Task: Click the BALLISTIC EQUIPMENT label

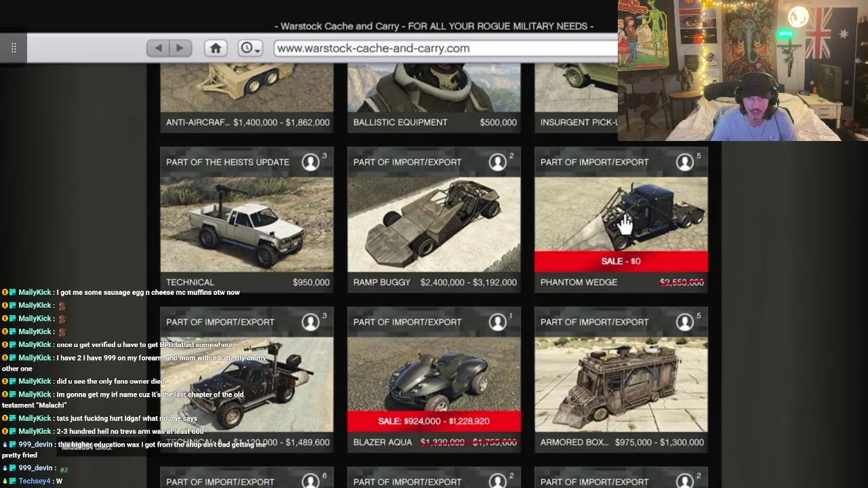Action: (400, 123)
